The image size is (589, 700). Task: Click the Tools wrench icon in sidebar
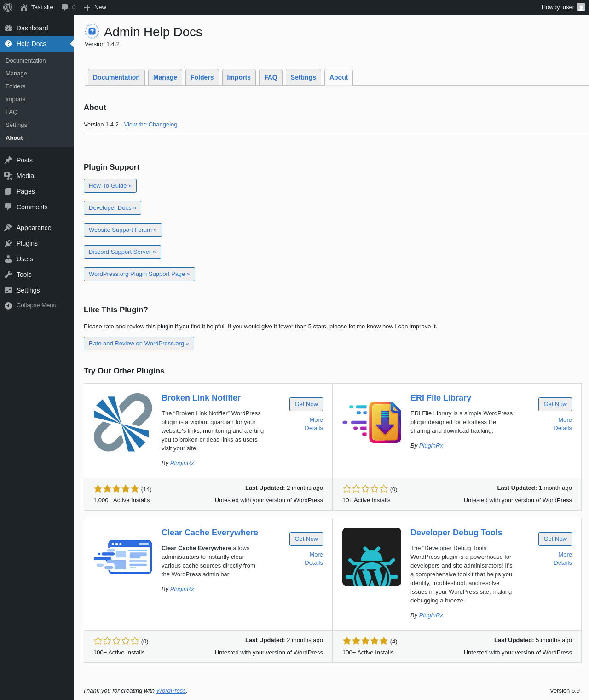coord(8,275)
